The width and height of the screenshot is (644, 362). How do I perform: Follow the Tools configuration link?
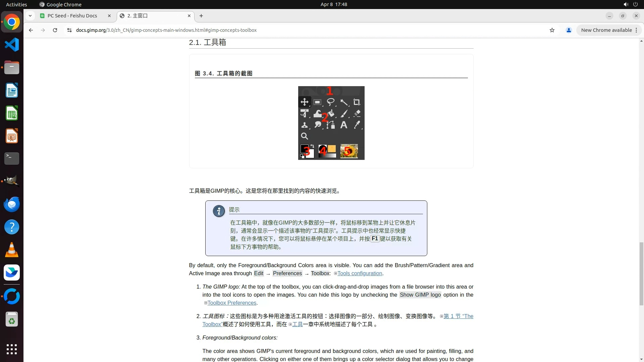pyautogui.click(x=360, y=274)
